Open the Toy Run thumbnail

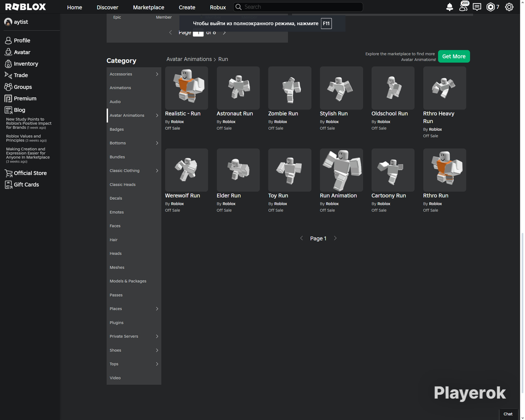tap(290, 170)
